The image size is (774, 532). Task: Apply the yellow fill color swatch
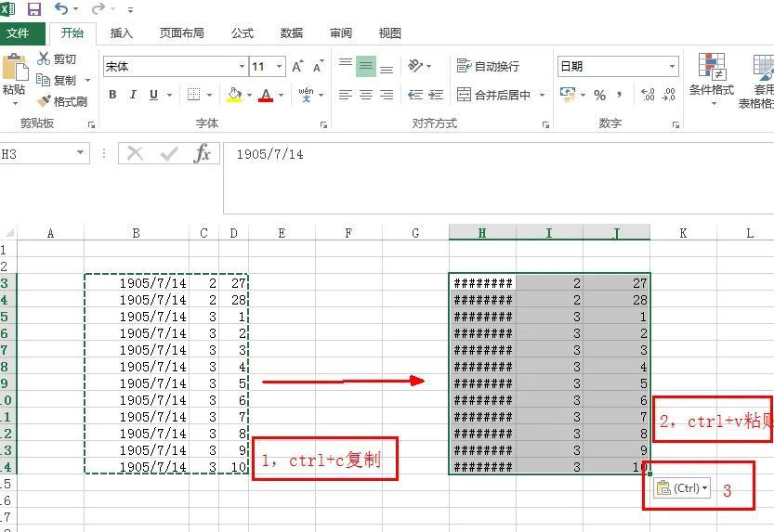click(x=234, y=94)
